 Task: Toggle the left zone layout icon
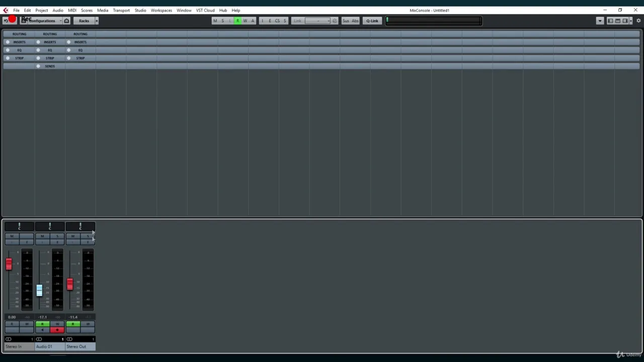click(x=610, y=21)
